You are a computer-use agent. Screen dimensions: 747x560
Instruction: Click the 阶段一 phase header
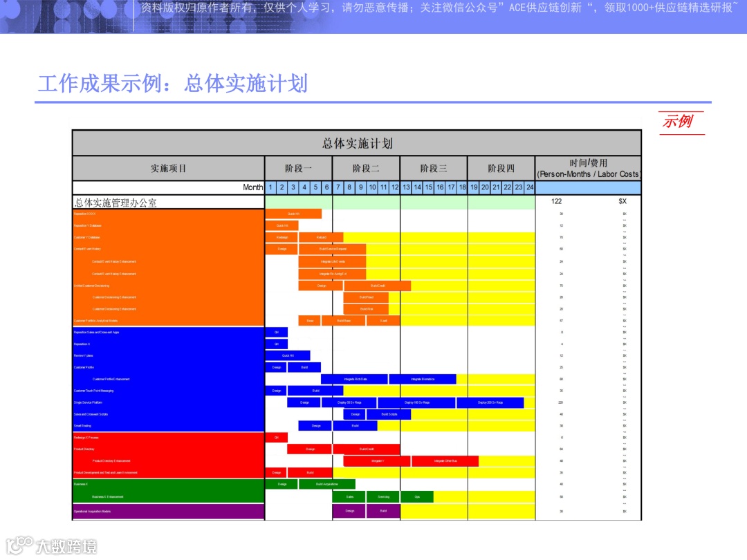(298, 168)
